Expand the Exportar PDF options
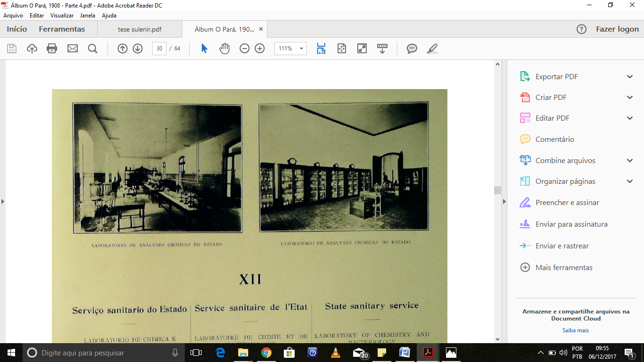The image size is (644, 362). coord(630,77)
